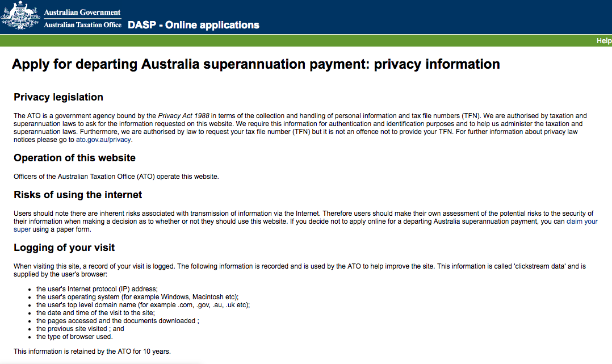Image resolution: width=612 pixels, height=364 pixels.
Task: Open the Help link in green bar
Action: coord(604,41)
